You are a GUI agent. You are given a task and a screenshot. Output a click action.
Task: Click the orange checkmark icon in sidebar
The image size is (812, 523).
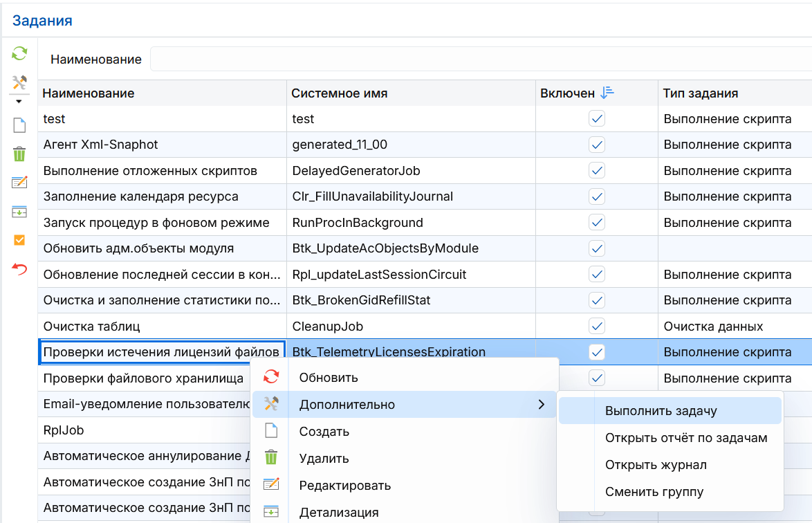[19, 240]
